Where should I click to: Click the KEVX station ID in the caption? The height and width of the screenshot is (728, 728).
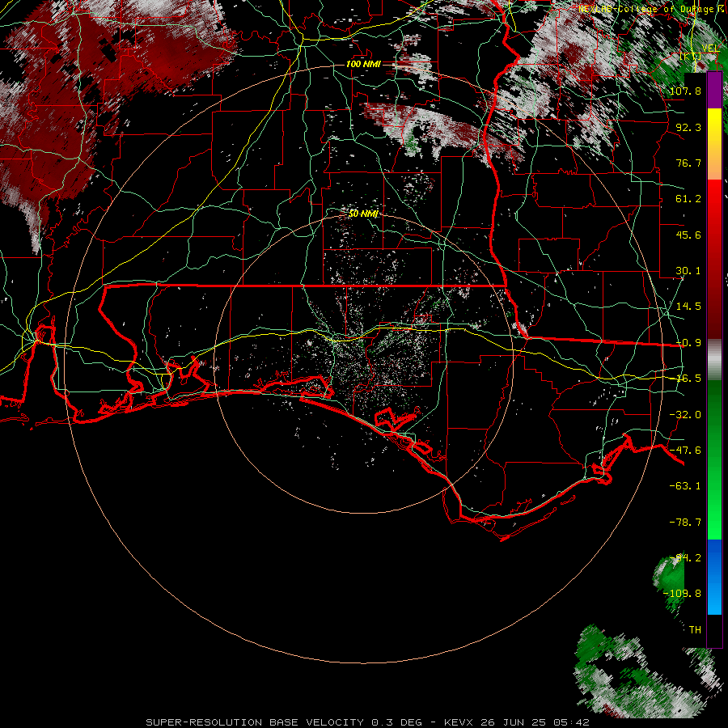pyautogui.click(x=459, y=722)
